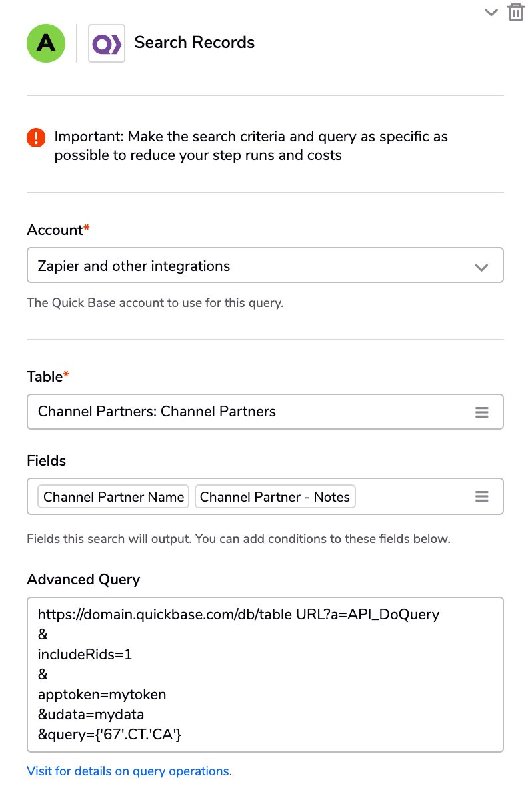
Task: Open the Fields list menu icon
Action: pyautogui.click(x=481, y=497)
